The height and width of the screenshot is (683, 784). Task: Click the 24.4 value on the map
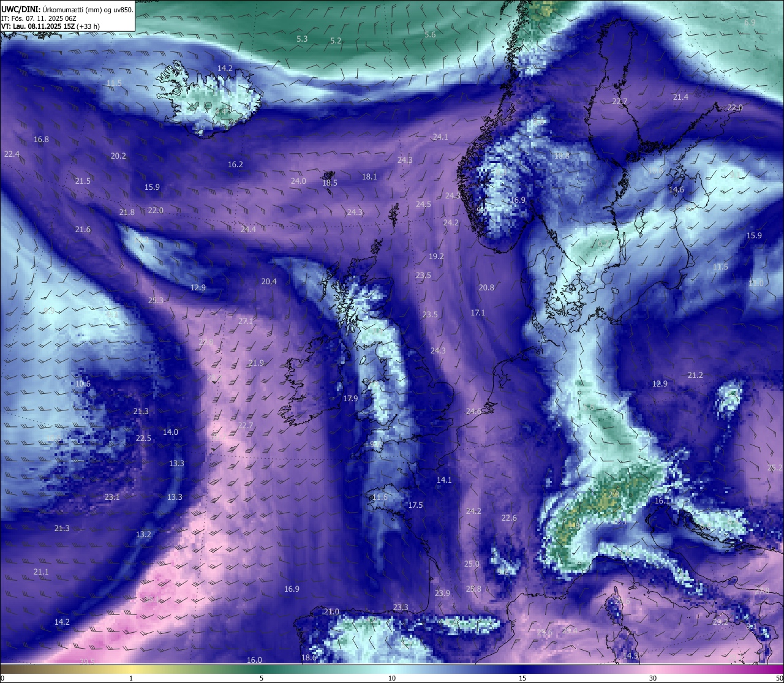[248, 230]
